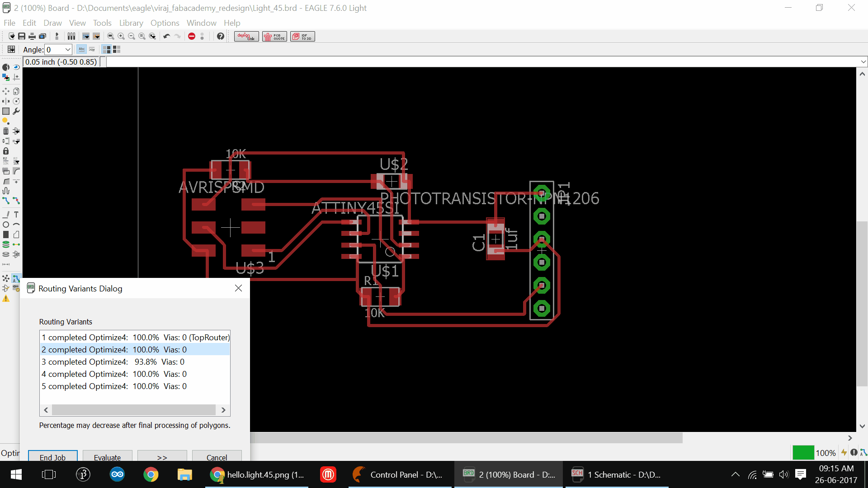Select the Polygon tool
The image size is (868, 488).
[x=16, y=235]
